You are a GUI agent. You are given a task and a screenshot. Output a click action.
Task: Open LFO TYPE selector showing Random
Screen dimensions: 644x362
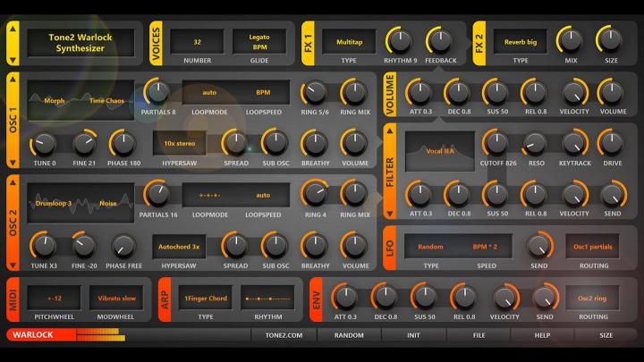(x=431, y=247)
